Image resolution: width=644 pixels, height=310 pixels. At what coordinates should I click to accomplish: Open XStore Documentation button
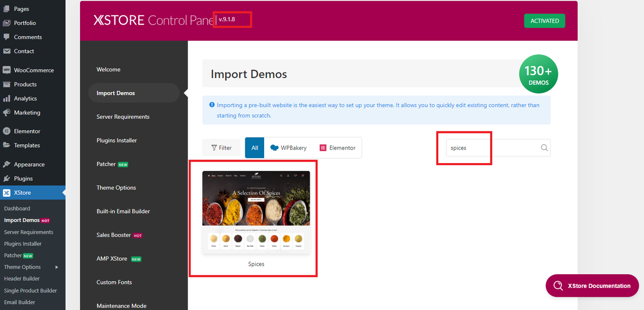coord(592,286)
